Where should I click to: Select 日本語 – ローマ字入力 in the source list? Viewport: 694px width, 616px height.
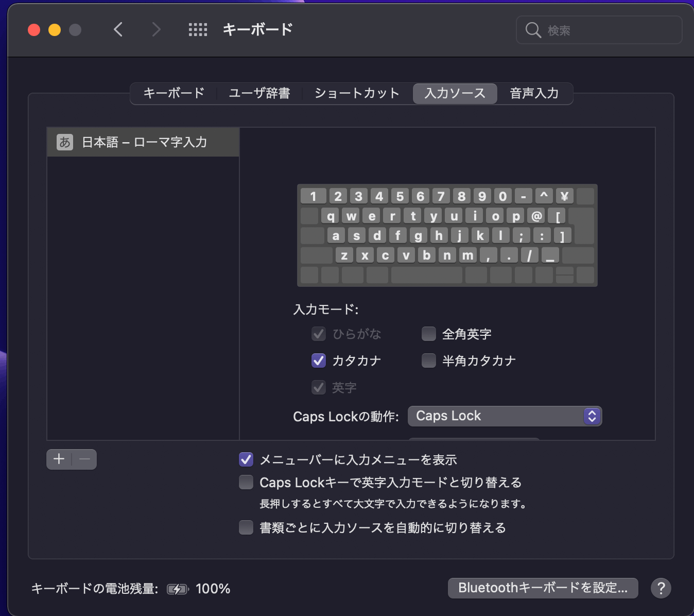tap(144, 142)
